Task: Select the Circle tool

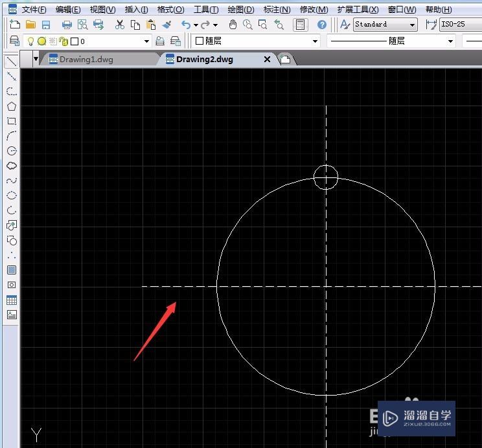Action: (12, 151)
